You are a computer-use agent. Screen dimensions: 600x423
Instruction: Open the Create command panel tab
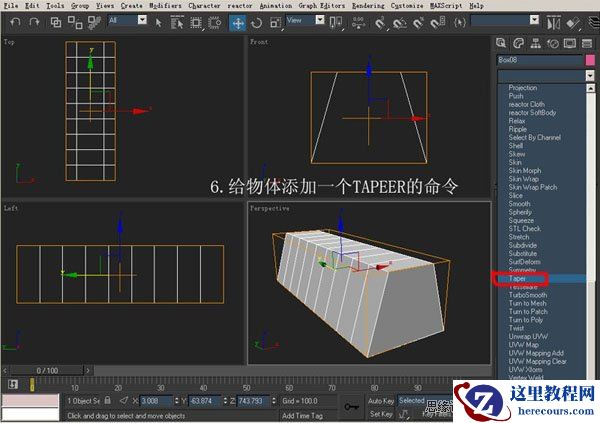[x=501, y=43]
